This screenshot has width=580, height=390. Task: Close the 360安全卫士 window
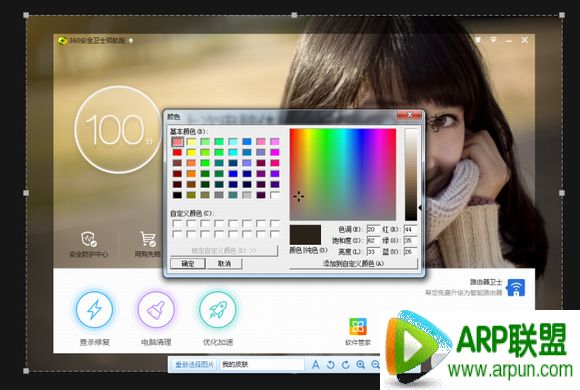(x=525, y=40)
